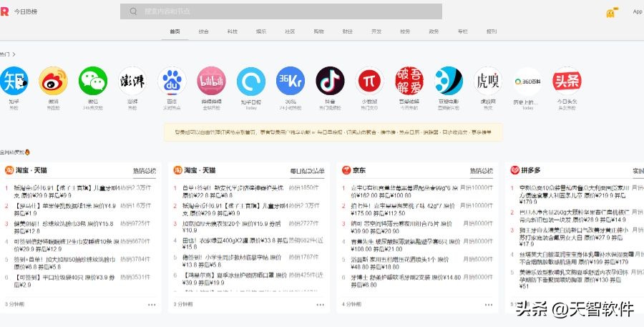
Task: Click the 4 分钟前 timestamp on 京东 card
Action: 351,304
